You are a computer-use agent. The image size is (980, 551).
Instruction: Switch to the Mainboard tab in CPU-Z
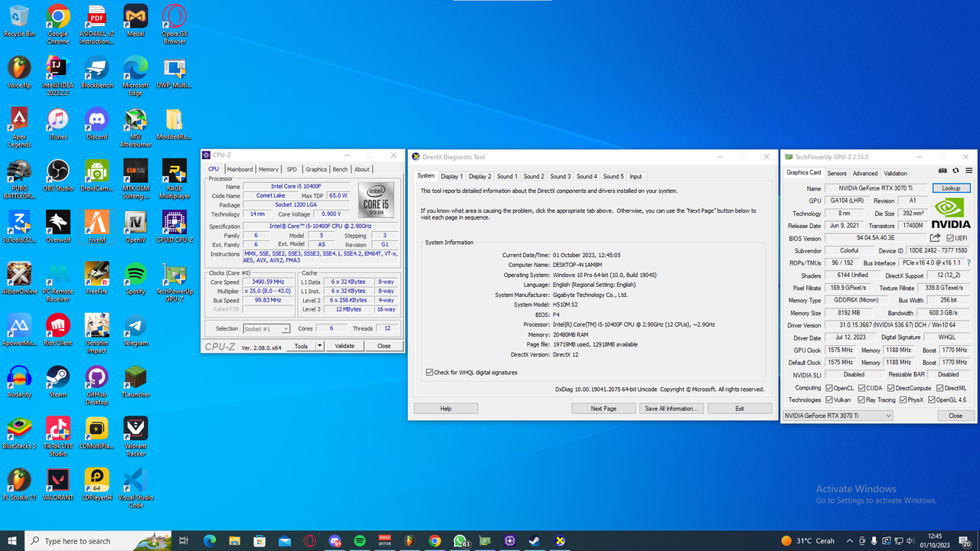tap(240, 169)
